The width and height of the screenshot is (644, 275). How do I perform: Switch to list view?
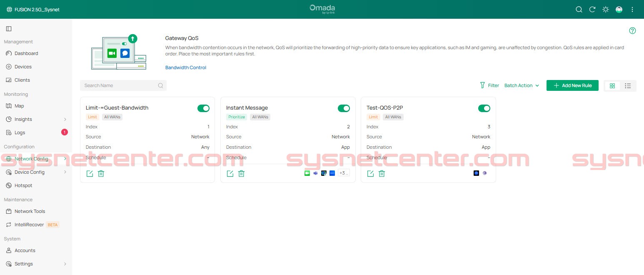(x=628, y=86)
